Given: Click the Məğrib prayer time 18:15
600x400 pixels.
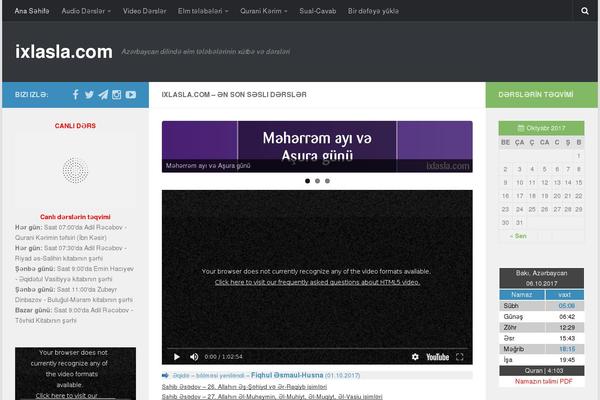Looking at the screenshot, I should click(567, 349).
